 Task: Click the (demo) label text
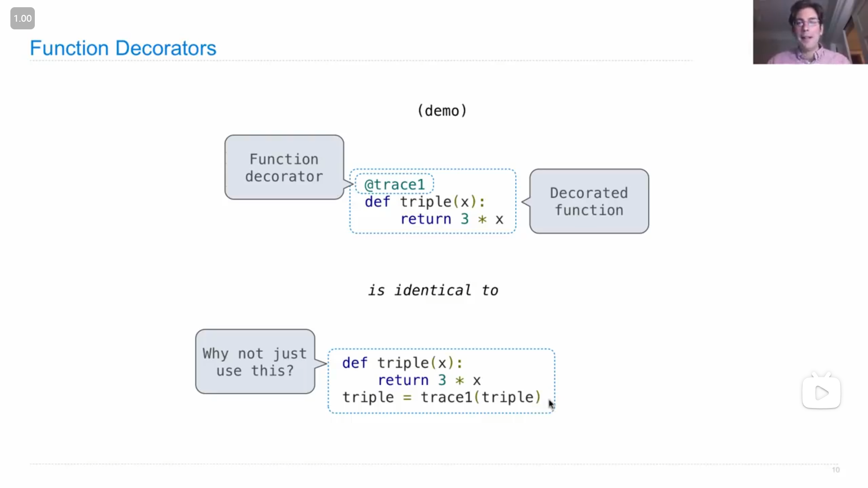(442, 111)
